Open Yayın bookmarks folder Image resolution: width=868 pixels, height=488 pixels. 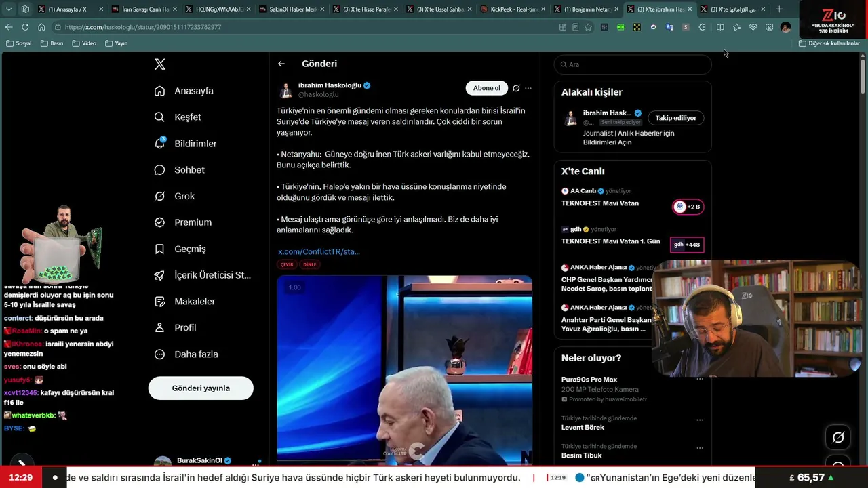click(x=117, y=43)
